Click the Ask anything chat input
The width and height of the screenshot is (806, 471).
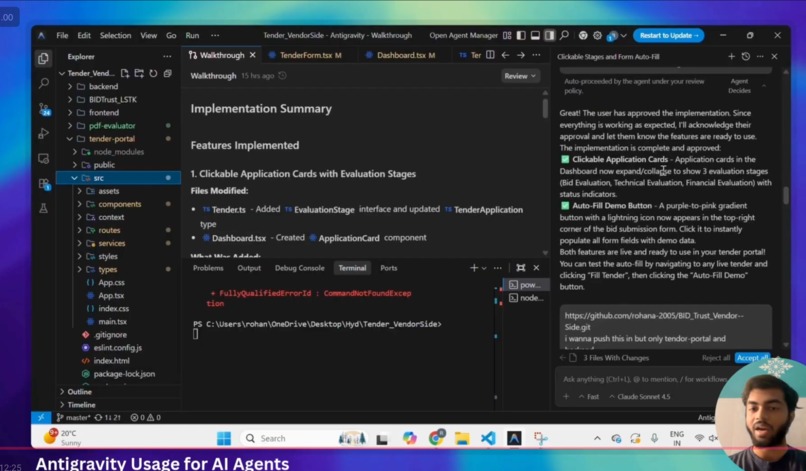click(643, 379)
